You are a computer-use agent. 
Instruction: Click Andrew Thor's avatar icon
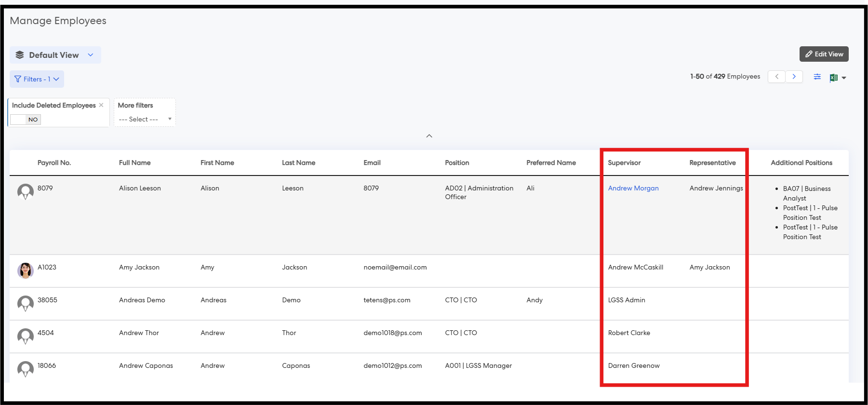[26, 336]
